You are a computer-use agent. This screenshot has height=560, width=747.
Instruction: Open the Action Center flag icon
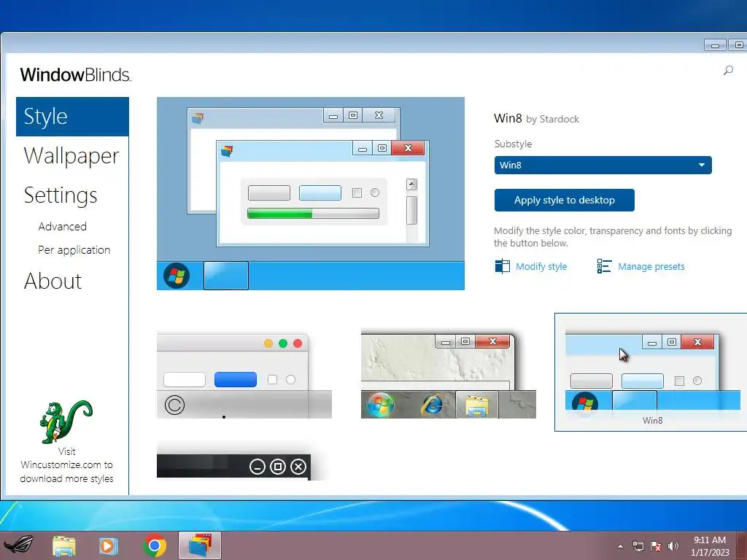(656, 546)
